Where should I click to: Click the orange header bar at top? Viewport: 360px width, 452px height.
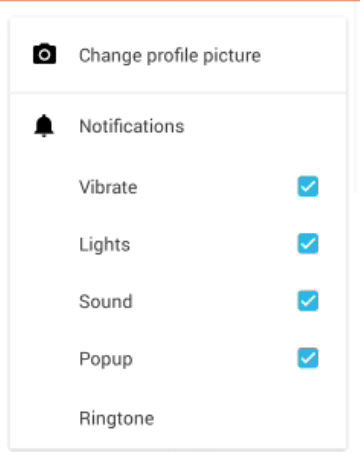click(x=180, y=1)
